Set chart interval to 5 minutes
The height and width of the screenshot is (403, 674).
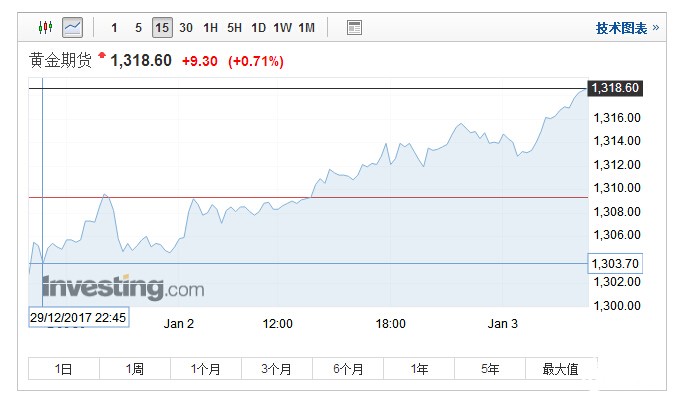[x=138, y=27]
